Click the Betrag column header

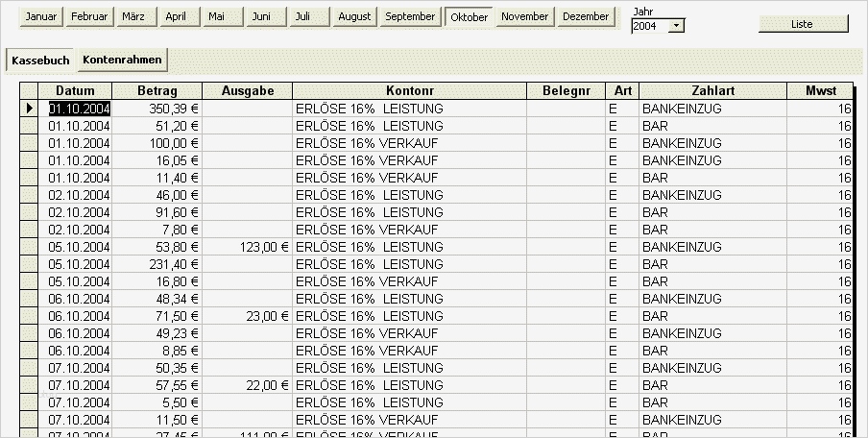[157, 91]
